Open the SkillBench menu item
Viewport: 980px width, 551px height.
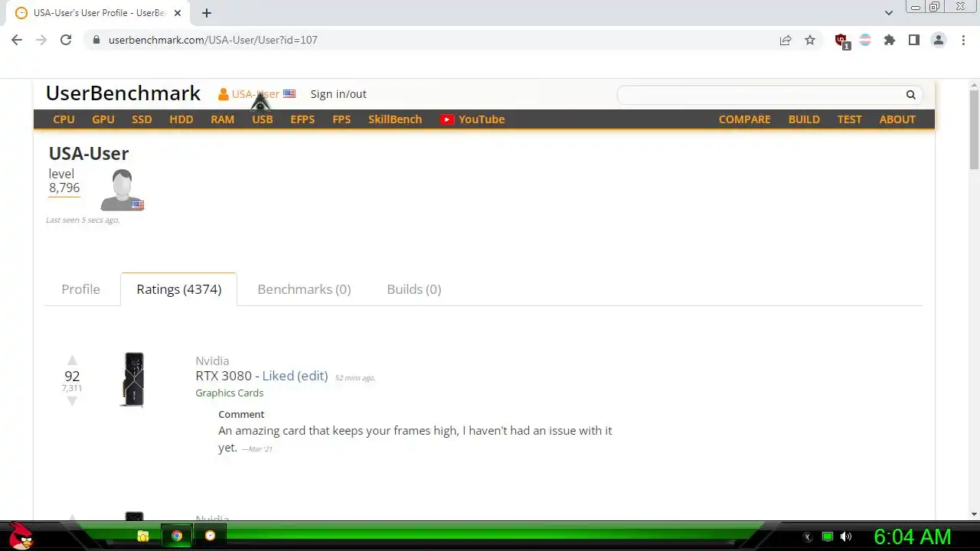coord(395,119)
